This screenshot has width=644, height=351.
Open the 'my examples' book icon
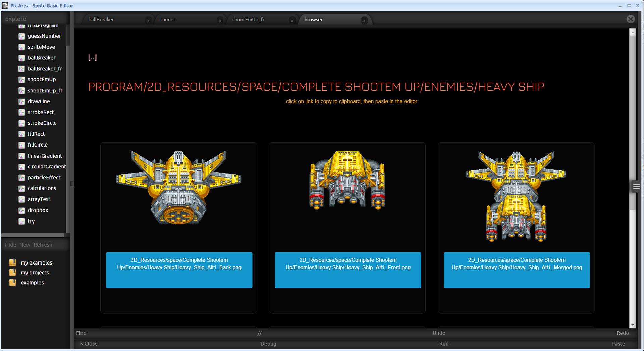point(12,262)
